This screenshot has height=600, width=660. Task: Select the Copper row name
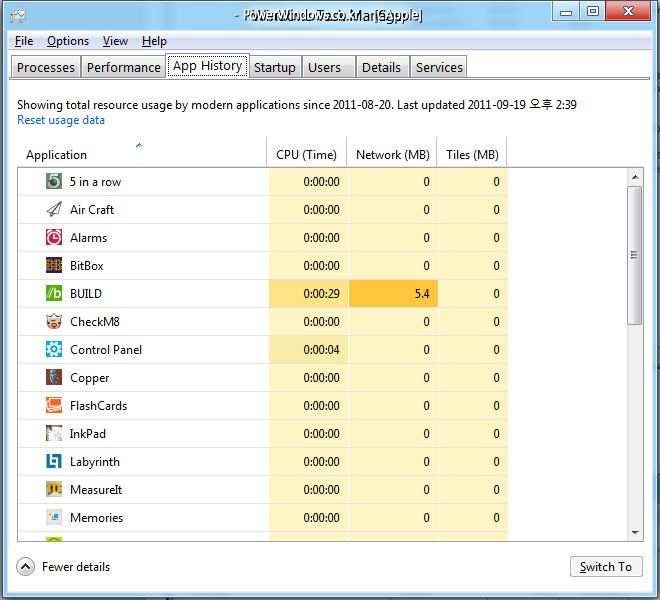(x=90, y=378)
